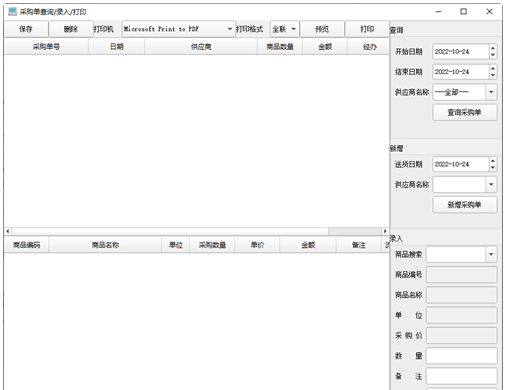Open the printer dropdown Microsoft Print to PDF
The height and width of the screenshot is (390, 506).
click(x=179, y=29)
